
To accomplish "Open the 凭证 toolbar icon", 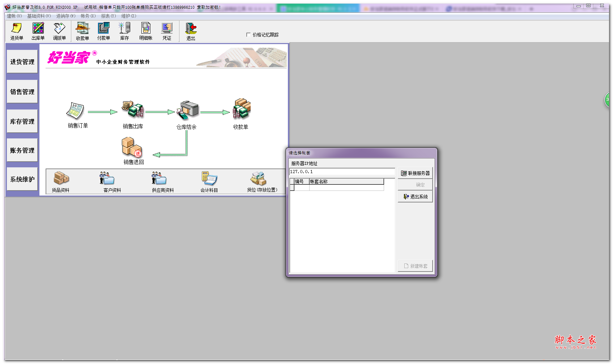I will 167,31.
